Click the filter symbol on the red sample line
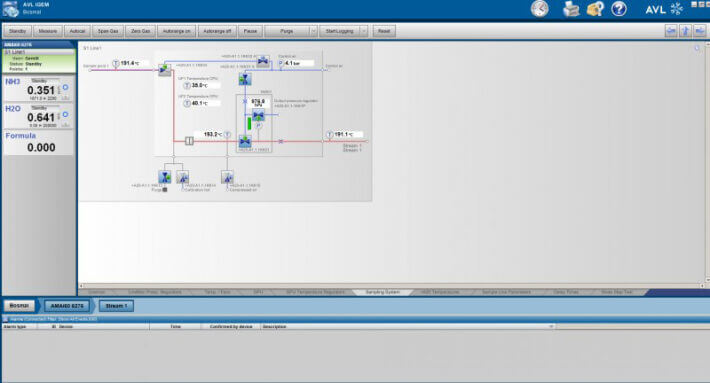The image size is (710, 383). click(x=189, y=141)
